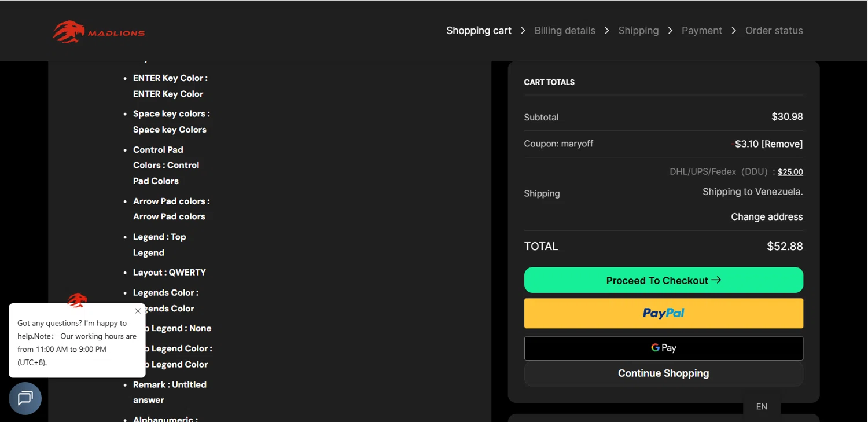Screen dimensions: 868x422
Task: Click the $25.00 shipping cost
Action: (x=790, y=172)
